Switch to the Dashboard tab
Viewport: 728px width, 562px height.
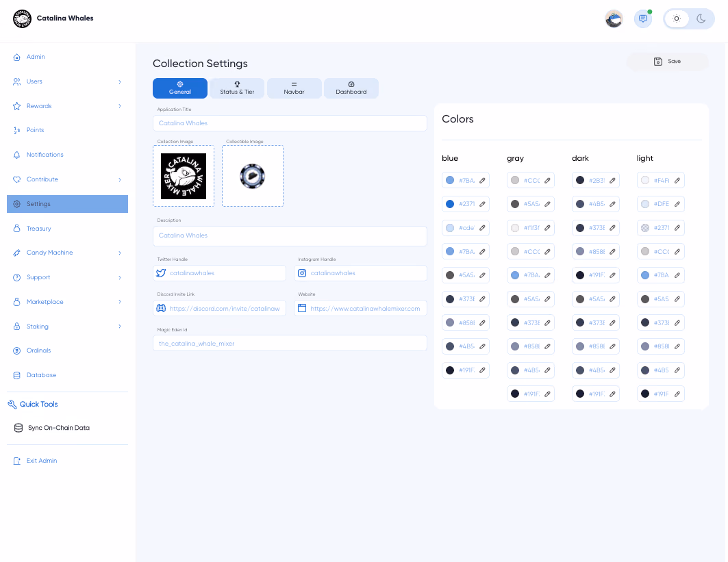351,88
